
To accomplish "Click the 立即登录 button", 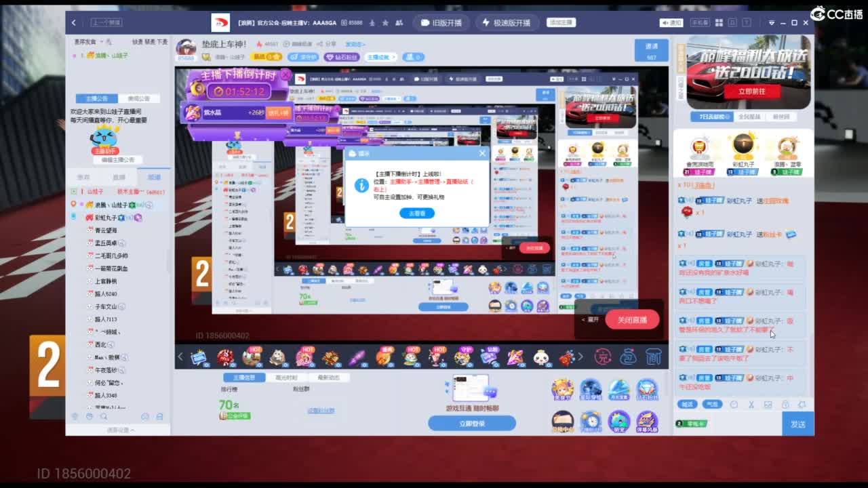I will 472,424.
